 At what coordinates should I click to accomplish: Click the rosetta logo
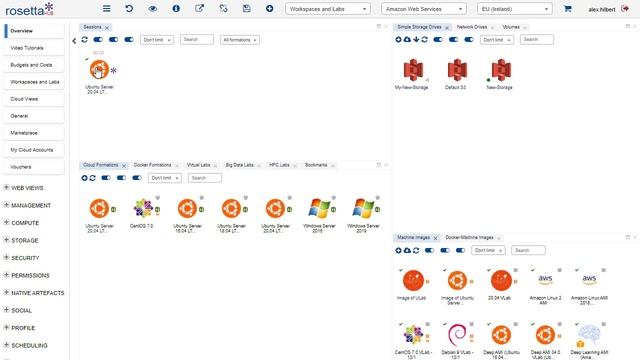(x=29, y=9)
